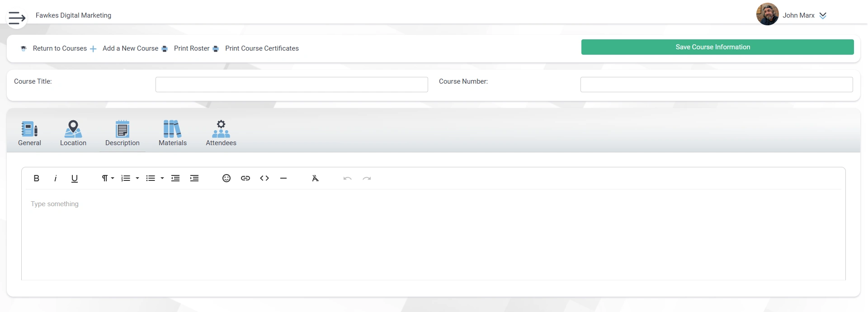Image resolution: width=868 pixels, height=312 pixels.
Task: Switch to the Location tab
Action: pyautogui.click(x=73, y=133)
